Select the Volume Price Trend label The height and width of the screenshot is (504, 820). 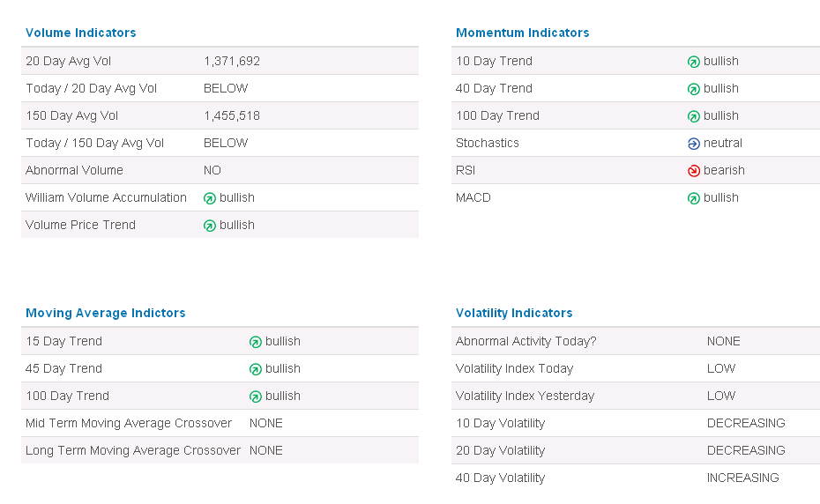(x=80, y=225)
